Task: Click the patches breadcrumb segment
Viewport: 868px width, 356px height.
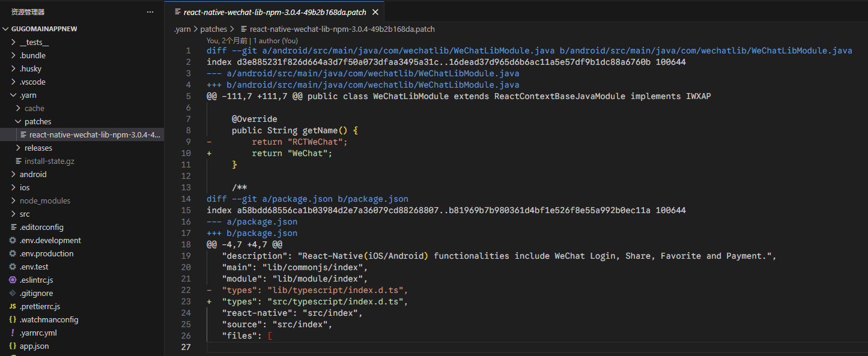Action: (x=213, y=29)
